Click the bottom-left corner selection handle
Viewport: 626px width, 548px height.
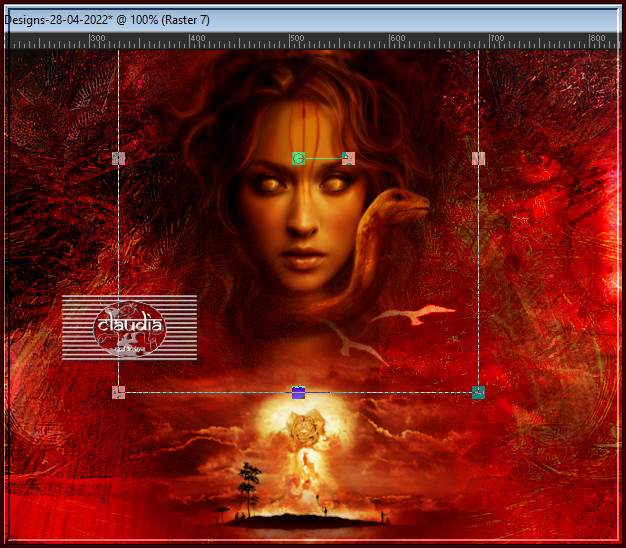click(x=119, y=392)
